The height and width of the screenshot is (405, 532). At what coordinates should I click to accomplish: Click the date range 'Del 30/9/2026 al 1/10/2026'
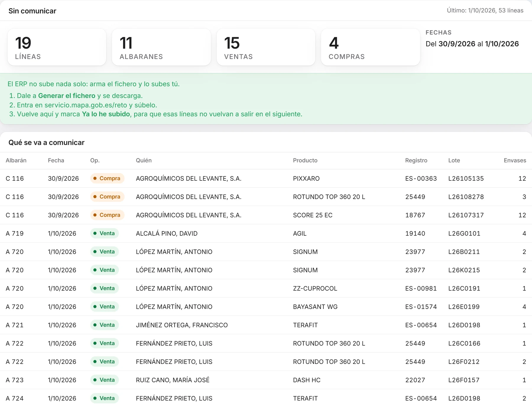pyautogui.click(x=472, y=44)
